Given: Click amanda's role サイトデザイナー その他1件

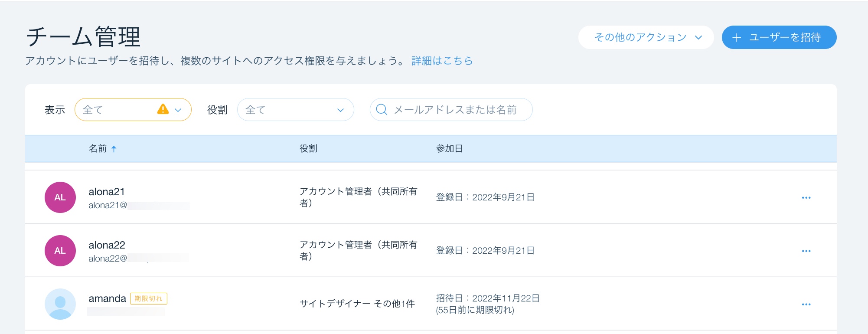Looking at the screenshot, I should click(357, 304).
